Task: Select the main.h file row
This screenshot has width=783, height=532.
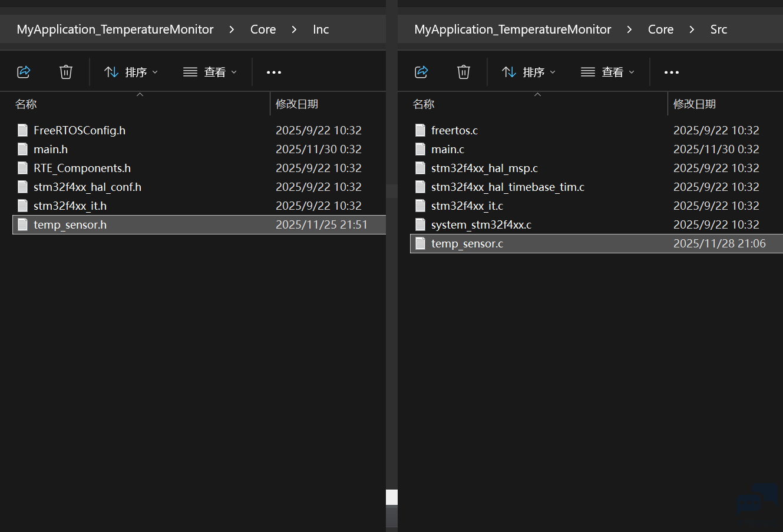Action: [51, 149]
